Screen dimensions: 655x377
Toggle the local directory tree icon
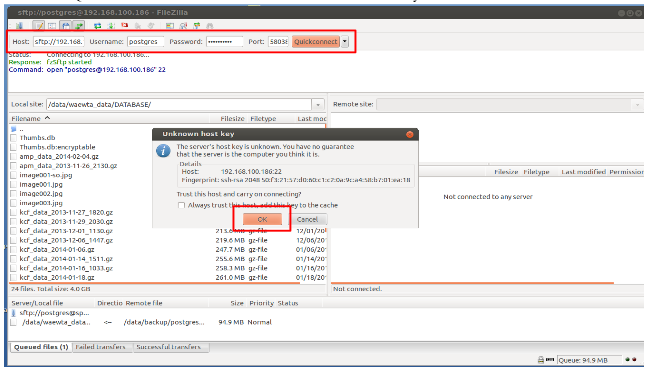(x=52, y=25)
